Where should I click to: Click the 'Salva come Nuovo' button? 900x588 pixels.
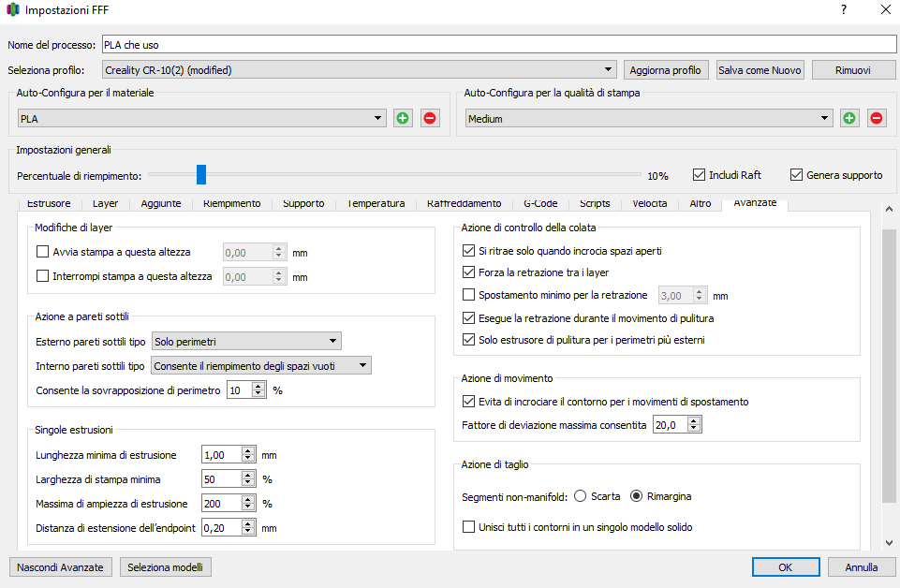(760, 70)
